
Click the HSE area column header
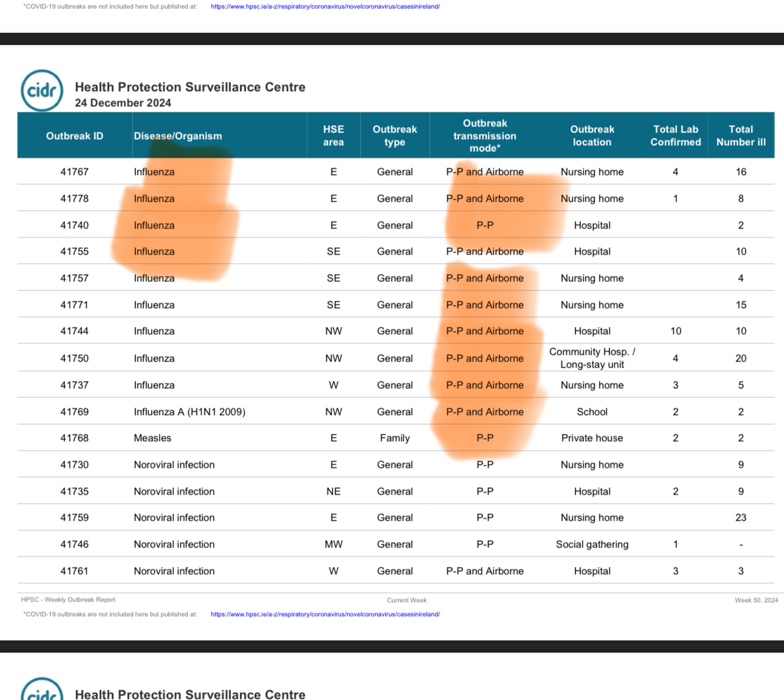[333, 136]
